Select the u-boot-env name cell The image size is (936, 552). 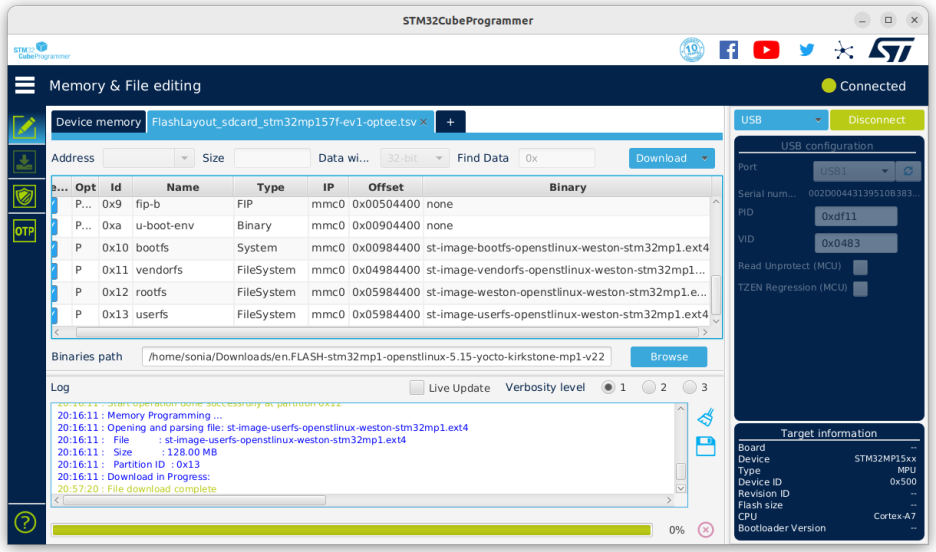click(183, 226)
